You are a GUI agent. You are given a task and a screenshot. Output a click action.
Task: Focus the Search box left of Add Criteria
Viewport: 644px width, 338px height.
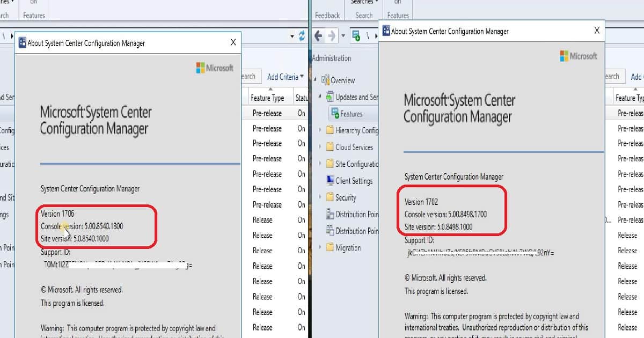tap(251, 76)
